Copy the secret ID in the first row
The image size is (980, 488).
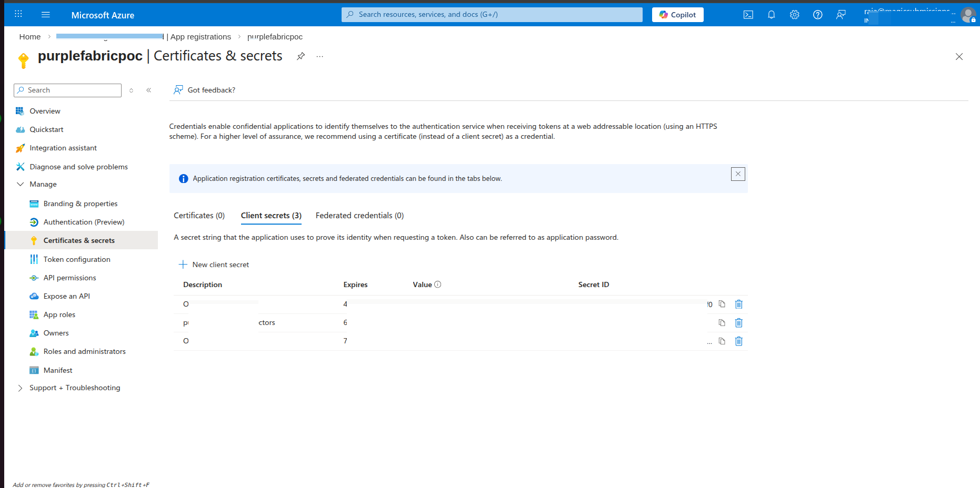click(x=722, y=304)
